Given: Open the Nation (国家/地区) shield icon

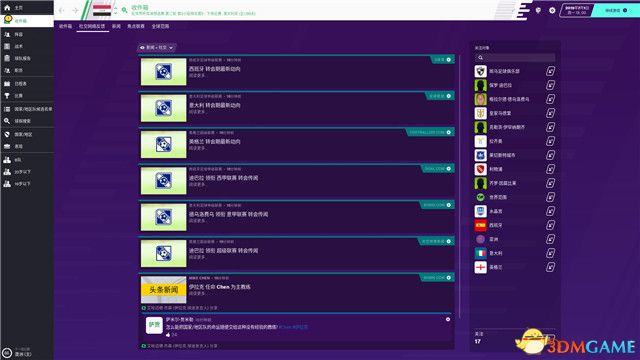Looking at the screenshot, I should [7, 134].
